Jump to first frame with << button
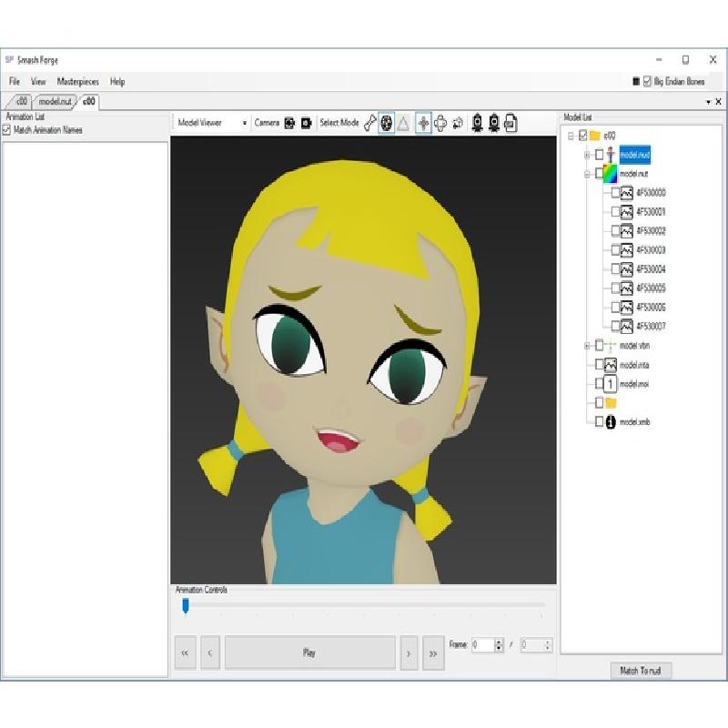 tap(186, 652)
